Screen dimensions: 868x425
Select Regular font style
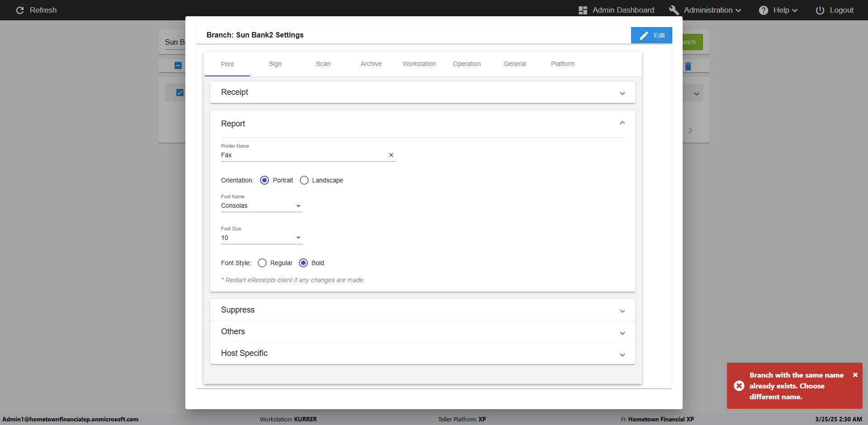point(262,263)
